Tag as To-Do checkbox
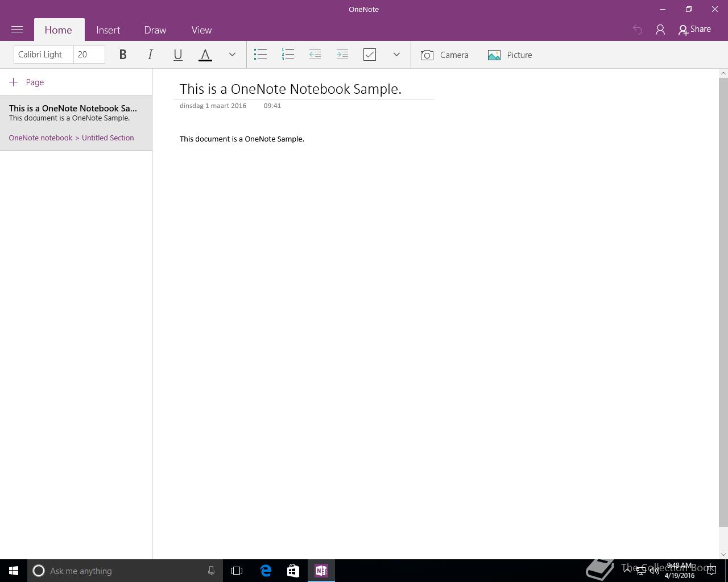The width and height of the screenshot is (728, 582). (370, 55)
